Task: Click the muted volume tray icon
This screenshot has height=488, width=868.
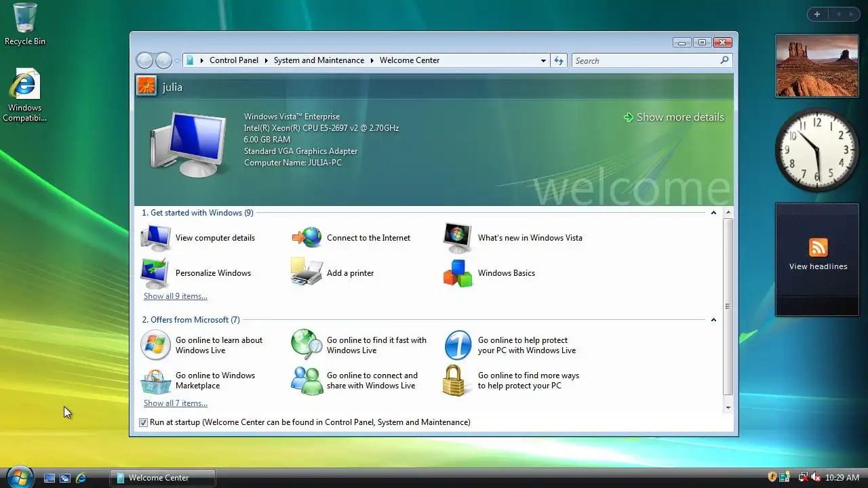Action: tap(816, 477)
